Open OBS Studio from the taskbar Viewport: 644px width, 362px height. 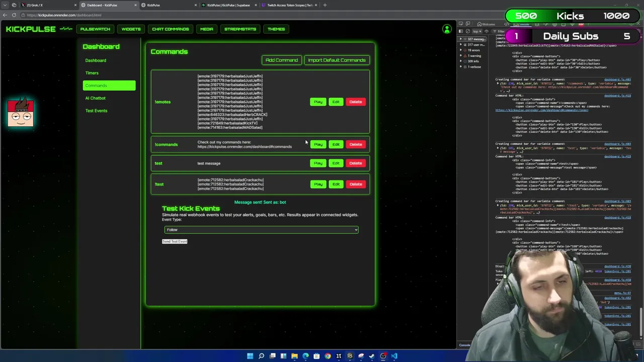point(383,356)
